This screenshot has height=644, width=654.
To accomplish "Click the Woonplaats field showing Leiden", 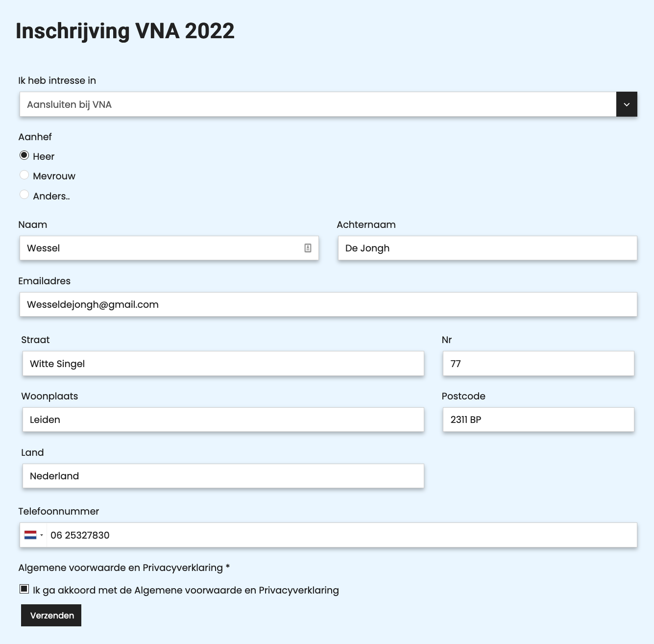I will (220, 420).
